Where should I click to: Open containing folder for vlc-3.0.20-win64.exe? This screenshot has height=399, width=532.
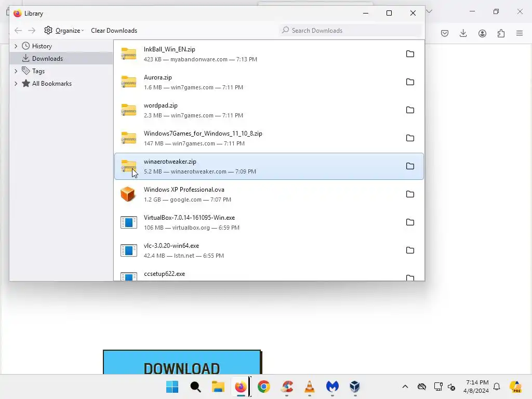click(x=410, y=250)
